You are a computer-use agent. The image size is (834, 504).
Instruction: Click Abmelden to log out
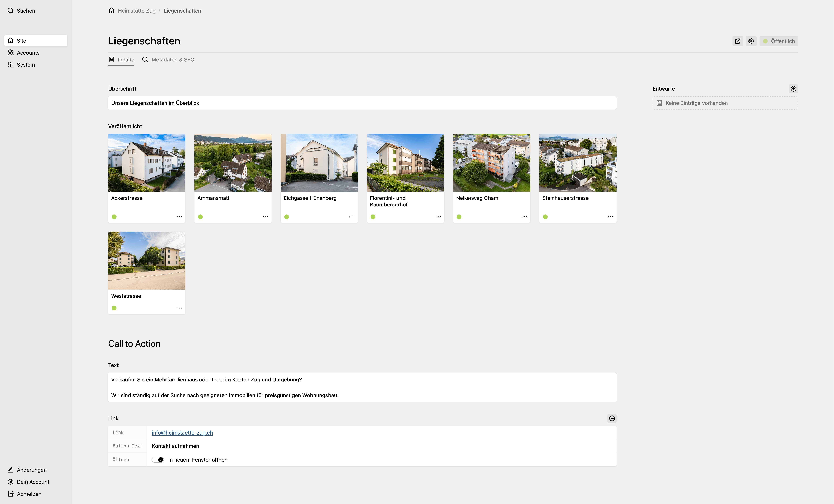[x=25, y=494]
